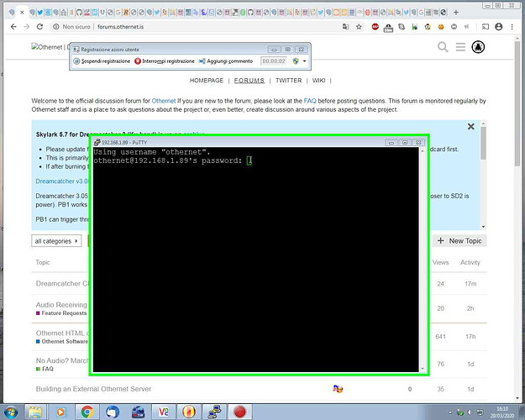This screenshot has width=525, height=420.
Task: Reload the forum page
Action: pos(39,27)
